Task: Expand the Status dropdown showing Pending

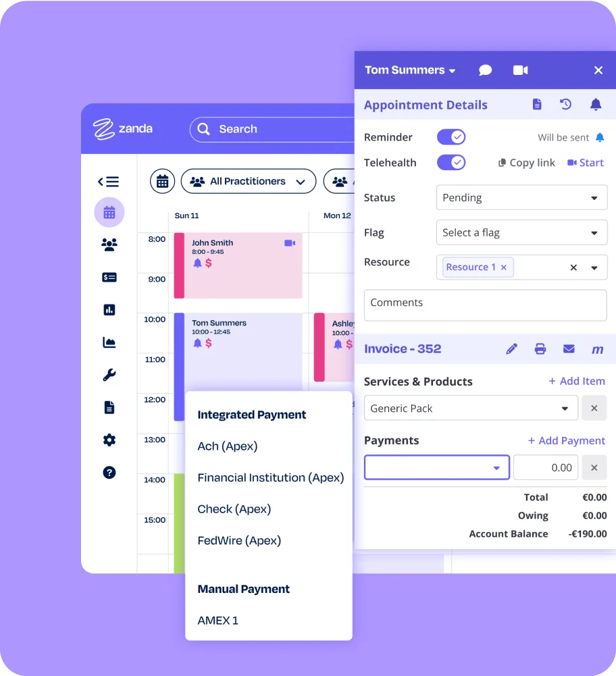Action: [x=521, y=198]
